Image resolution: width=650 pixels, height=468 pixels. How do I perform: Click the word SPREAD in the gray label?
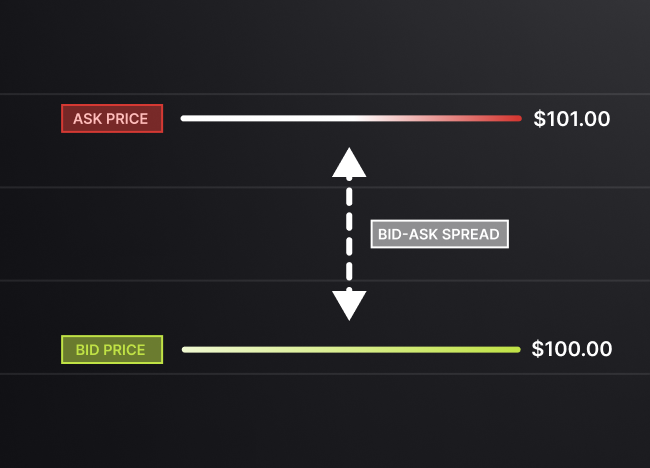coord(471,234)
